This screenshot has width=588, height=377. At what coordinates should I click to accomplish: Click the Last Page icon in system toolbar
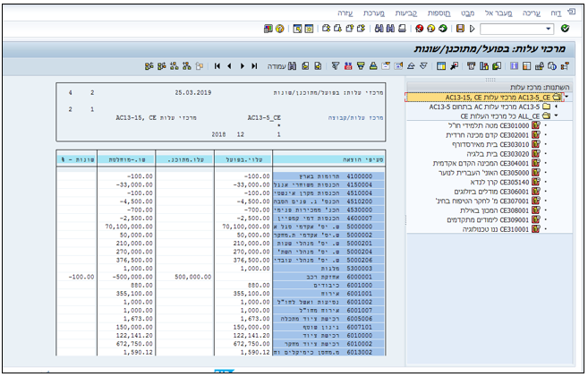pyautogui.click(x=327, y=29)
